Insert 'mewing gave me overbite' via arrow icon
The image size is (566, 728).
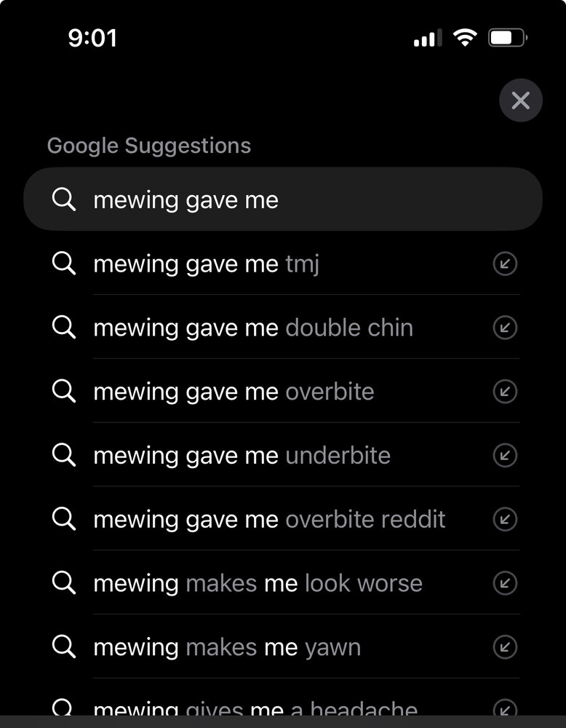pyautogui.click(x=505, y=392)
